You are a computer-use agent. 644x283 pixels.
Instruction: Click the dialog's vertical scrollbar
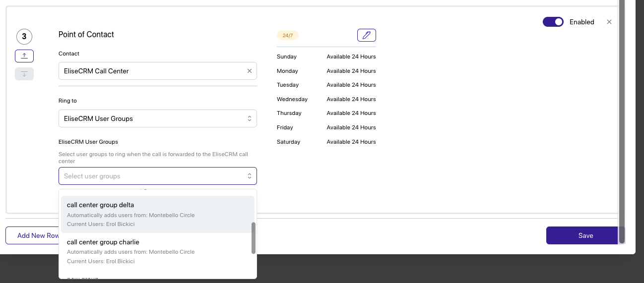tap(622, 121)
